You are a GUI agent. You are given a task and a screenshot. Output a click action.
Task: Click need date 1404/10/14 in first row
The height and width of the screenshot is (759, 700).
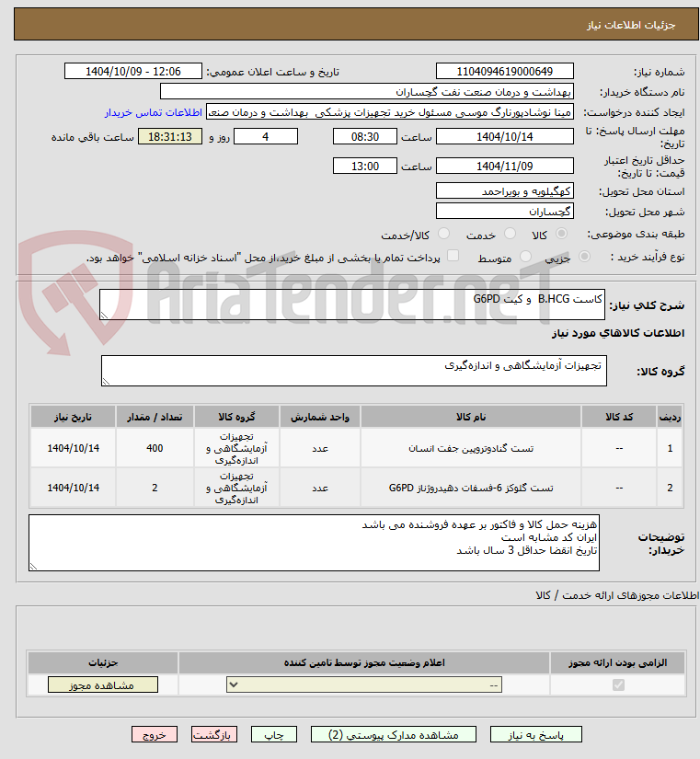(73, 448)
